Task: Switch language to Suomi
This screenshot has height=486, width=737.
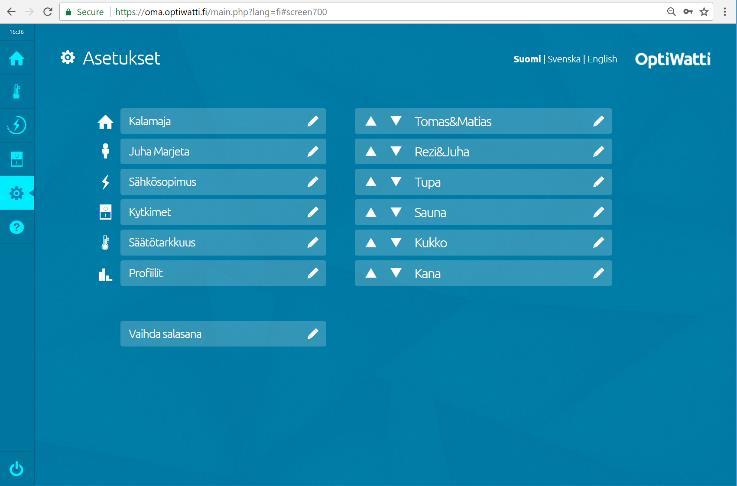Action: (x=527, y=59)
